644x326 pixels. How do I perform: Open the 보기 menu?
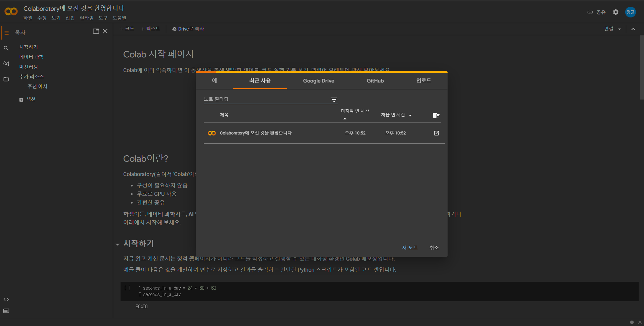tap(56, 18)
